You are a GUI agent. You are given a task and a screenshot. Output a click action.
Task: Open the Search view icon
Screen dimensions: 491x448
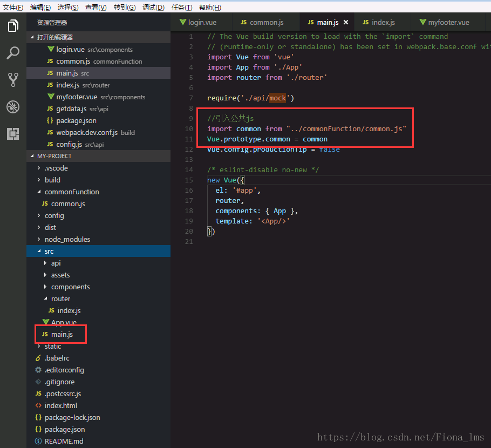click(x=13, y=53)
